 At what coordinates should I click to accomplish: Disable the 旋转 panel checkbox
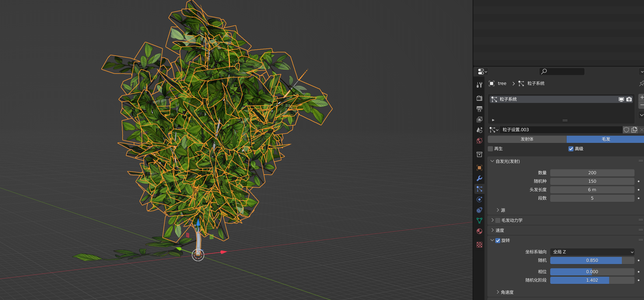point(498,240)
